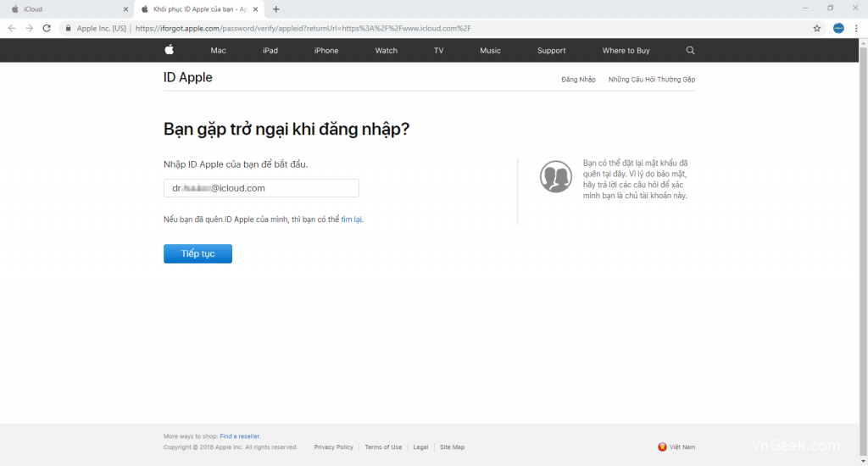Open the Support menu item
The height and width of the screenshot is (466, 868).
click(551, 50)
